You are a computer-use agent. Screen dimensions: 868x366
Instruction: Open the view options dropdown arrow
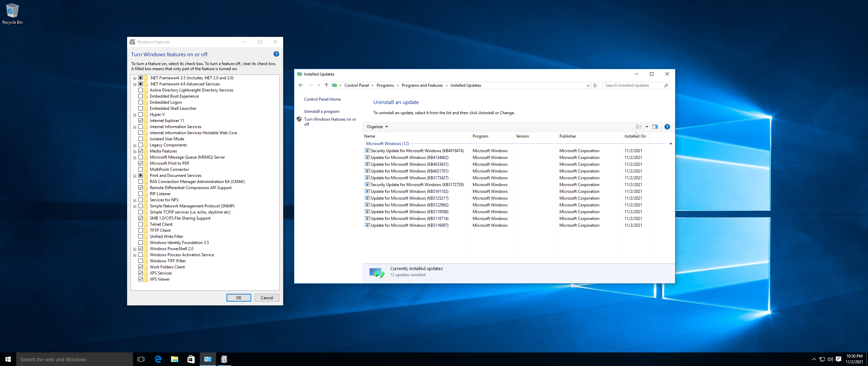(647, 127)
